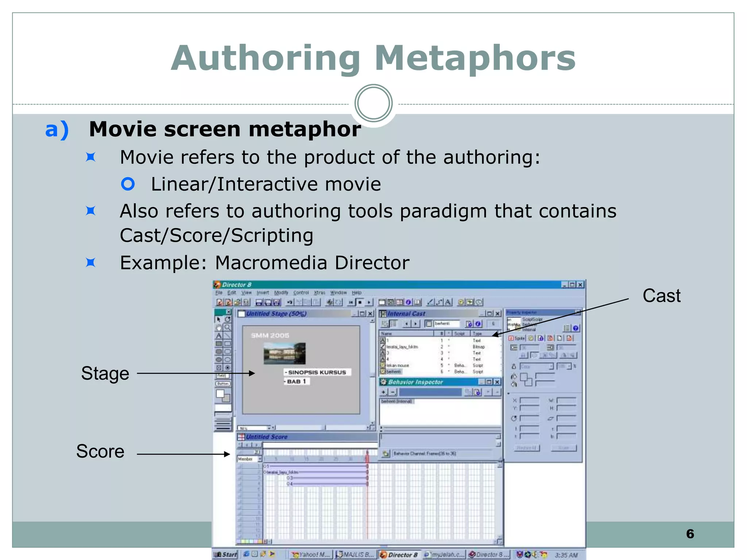Open the File menu
The image size is (747, 560).
(219, 292)
